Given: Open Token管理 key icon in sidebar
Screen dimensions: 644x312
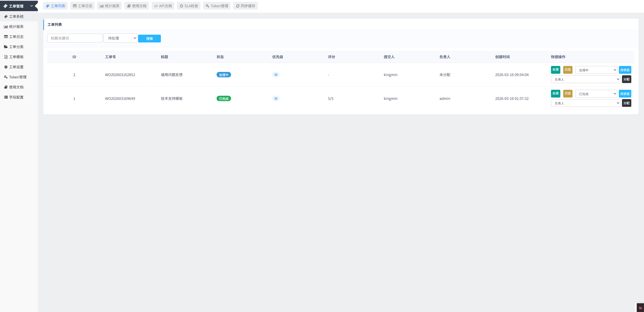Looking at the screenshot, I should pos(6,77).
